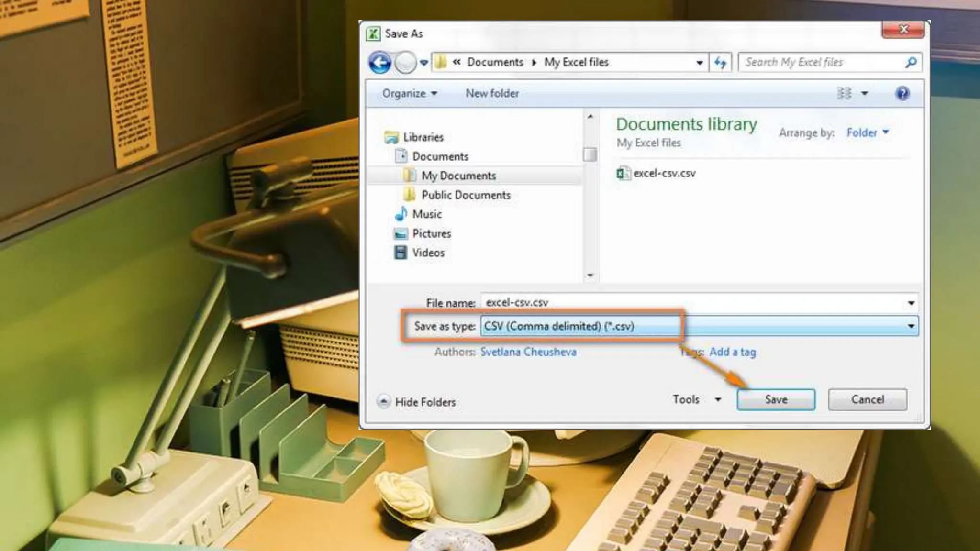The image size is (980, 551).
Task: Expand the Save as type dropdown
Action: (911, 326)
